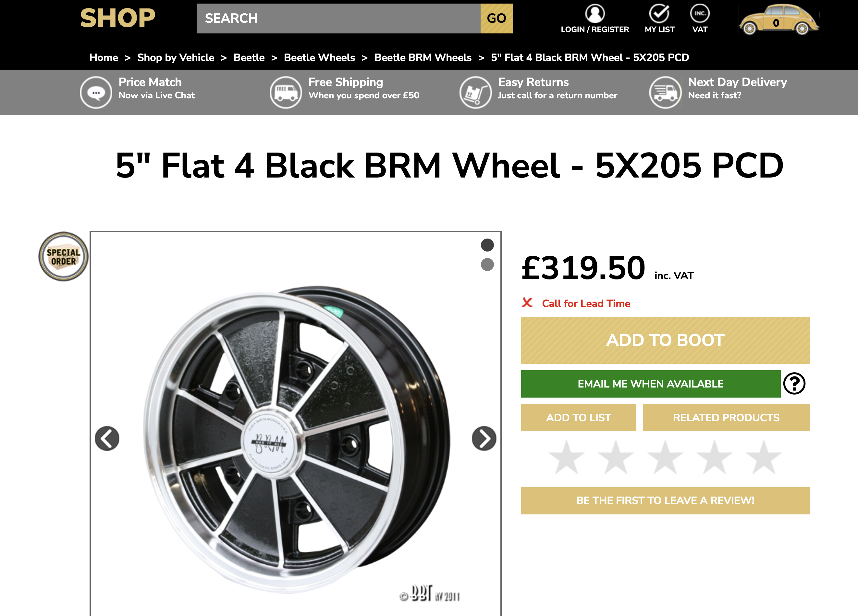Viewport: 858px width, 616px height.
Task: Click the Price Match live chat icon
Action: pos(96,92)
